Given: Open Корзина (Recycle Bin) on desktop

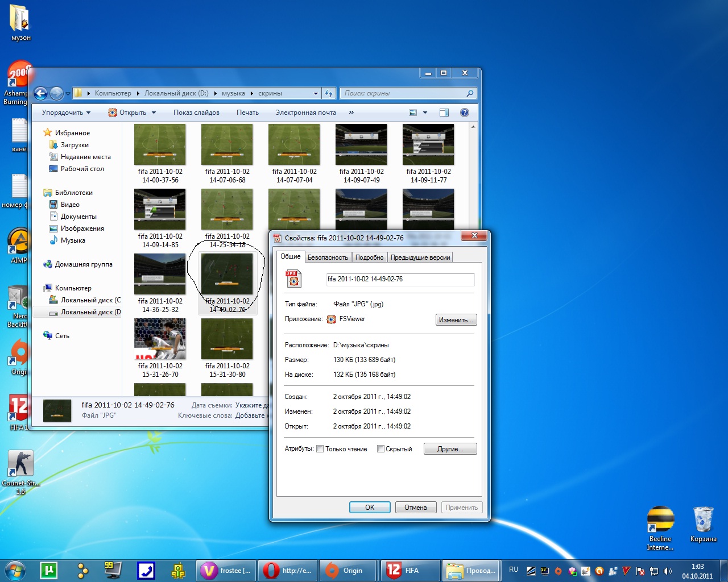Looking at the screenshot, I should point(704,523).
